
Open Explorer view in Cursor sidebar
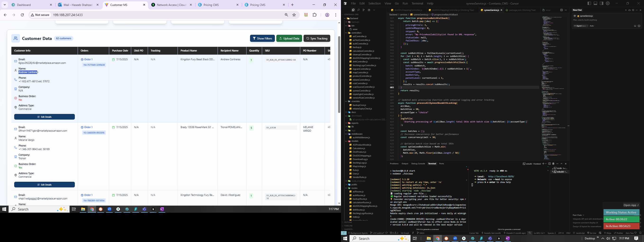[353, 10]
